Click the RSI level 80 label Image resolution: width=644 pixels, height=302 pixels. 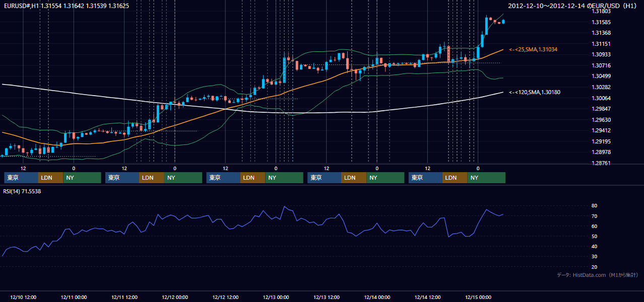coord(595,206)
